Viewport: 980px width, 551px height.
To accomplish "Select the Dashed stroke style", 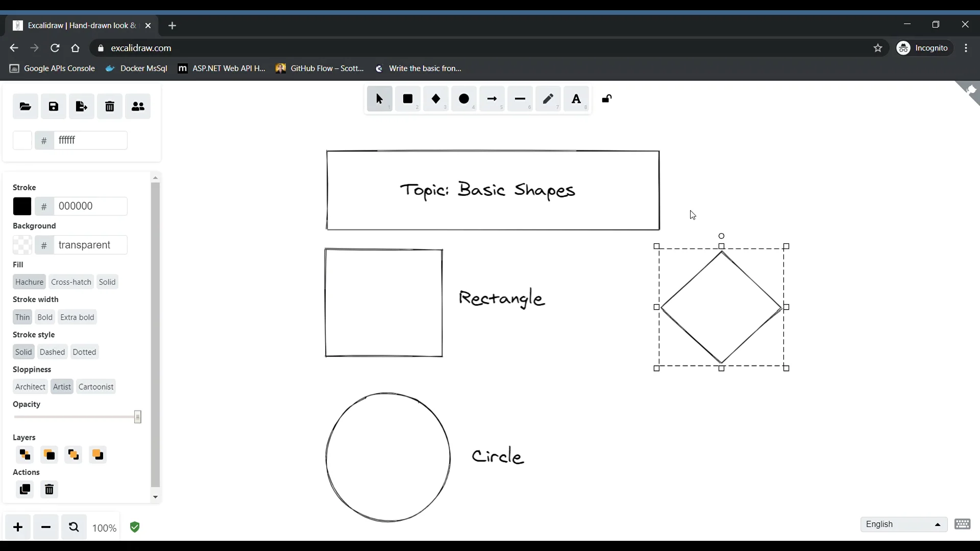I will pyautogui.click(x=52, y=352).
